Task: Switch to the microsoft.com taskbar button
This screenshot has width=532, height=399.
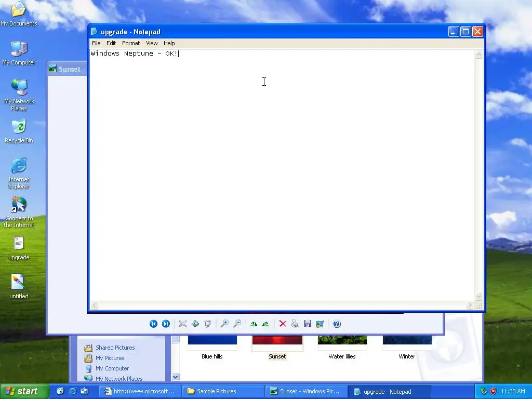Action: [x=141, y=391]
